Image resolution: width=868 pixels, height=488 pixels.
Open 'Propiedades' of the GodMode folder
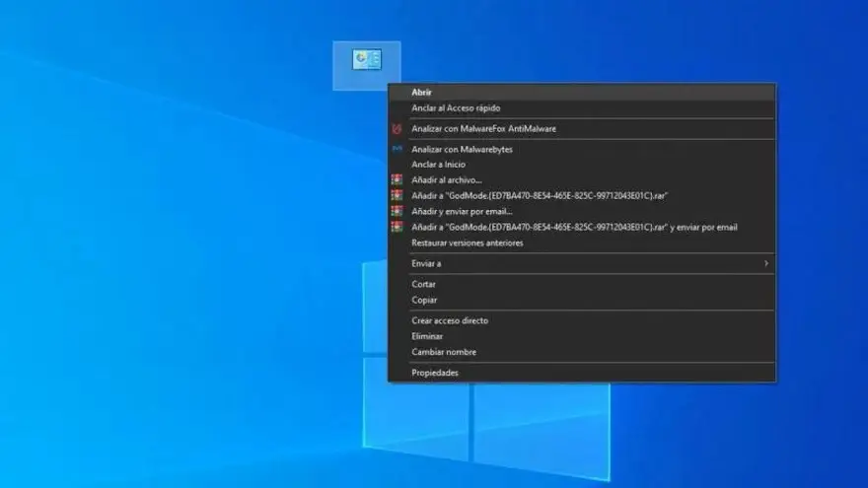pyautogui.click(x=582, y=373)
